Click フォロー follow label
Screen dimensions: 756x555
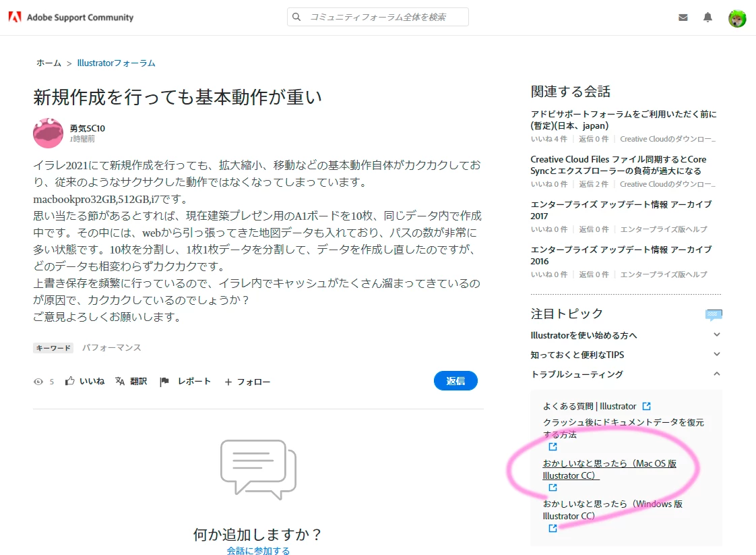[253, 382]
